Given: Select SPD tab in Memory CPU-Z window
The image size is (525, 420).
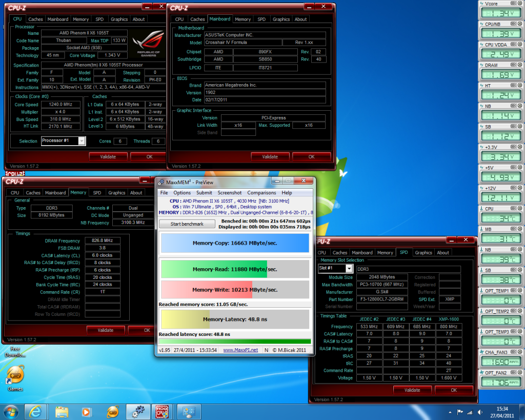Looking at the screenshot, I should pyautogui.click(x=97, y=193).
